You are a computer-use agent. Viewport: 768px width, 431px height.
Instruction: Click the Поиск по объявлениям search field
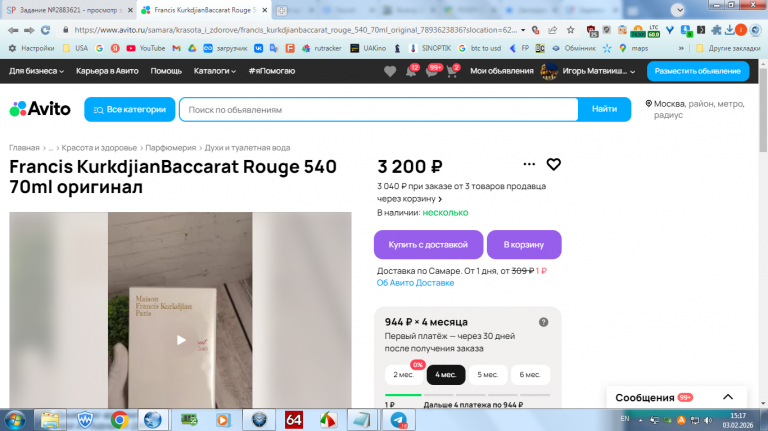[x=379, y=110]
